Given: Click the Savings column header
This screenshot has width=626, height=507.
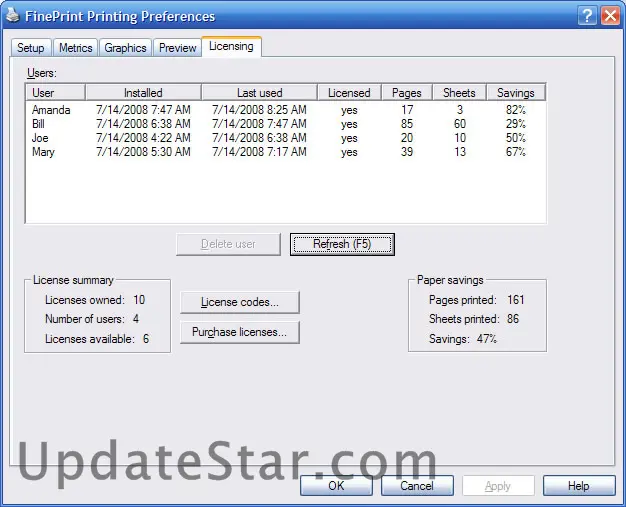Looking at the screenshot, I should click(515, 93).
